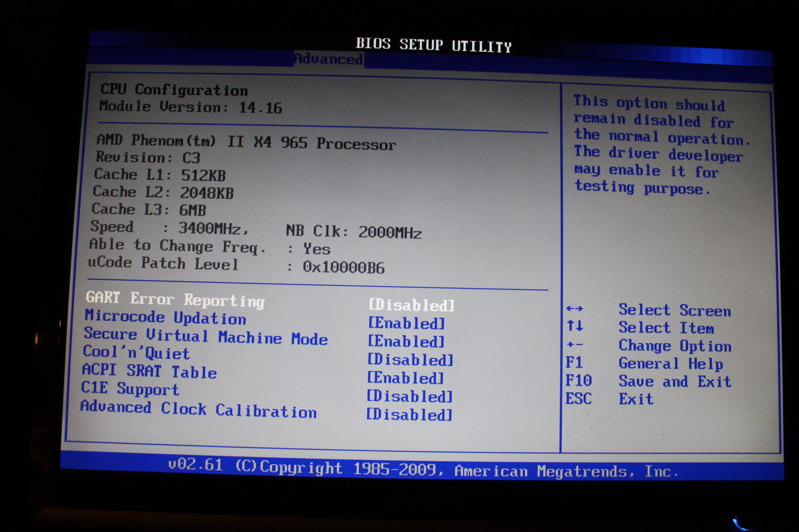This screenshot has width=799, height=532.
Task: Click the F10 key hint
Action: point(579,380)
